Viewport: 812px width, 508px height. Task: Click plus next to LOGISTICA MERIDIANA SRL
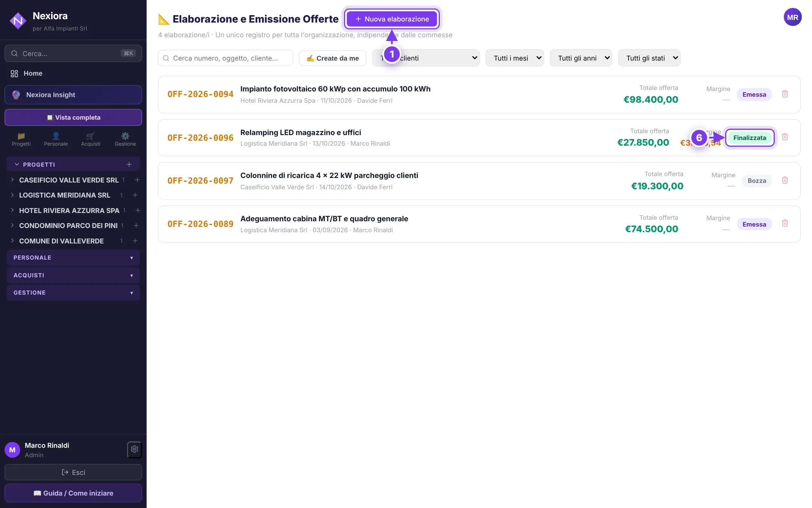pos(135,195)
